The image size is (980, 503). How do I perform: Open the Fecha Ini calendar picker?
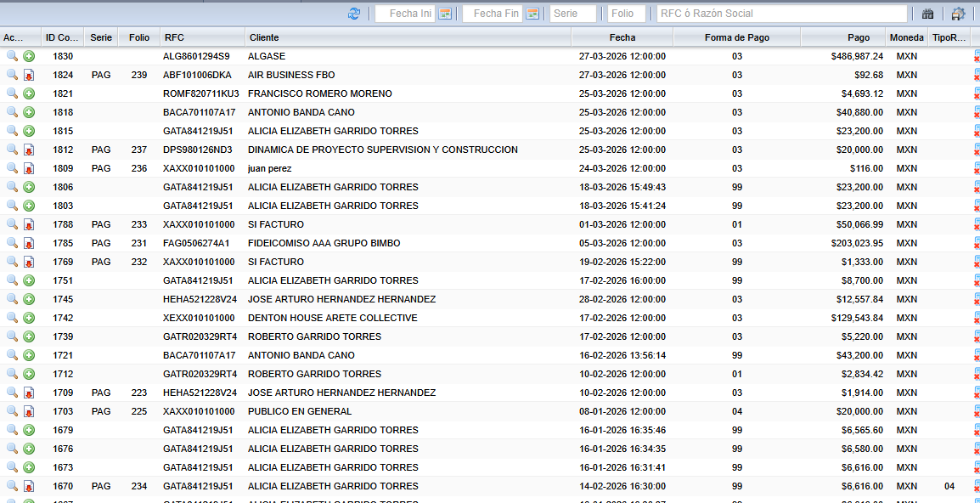pyautogui.click(x=445, y=14)
